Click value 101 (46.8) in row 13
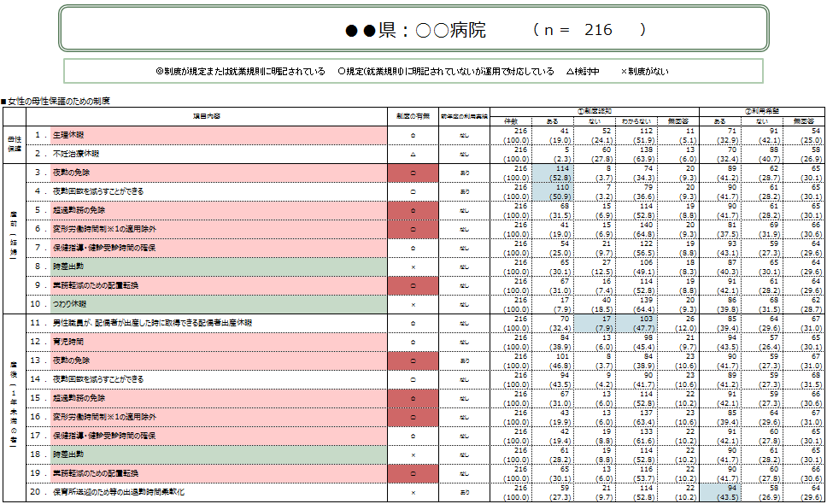This screenshot has height=504, width=827. click(x=552, y=360)
